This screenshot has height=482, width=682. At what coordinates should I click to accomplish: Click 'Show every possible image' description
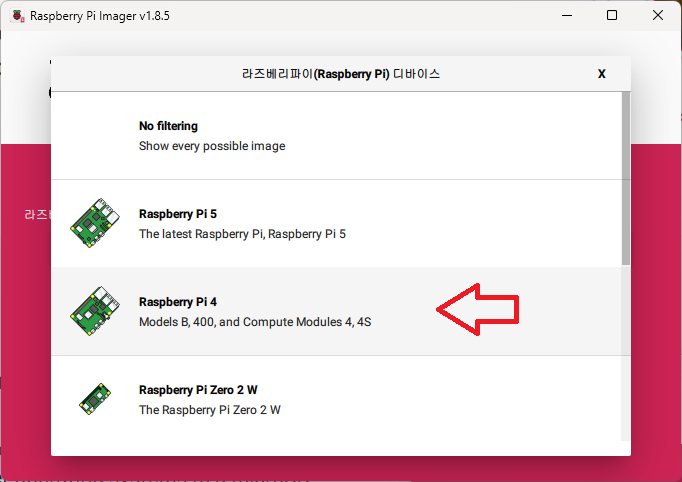pos(212,146)
